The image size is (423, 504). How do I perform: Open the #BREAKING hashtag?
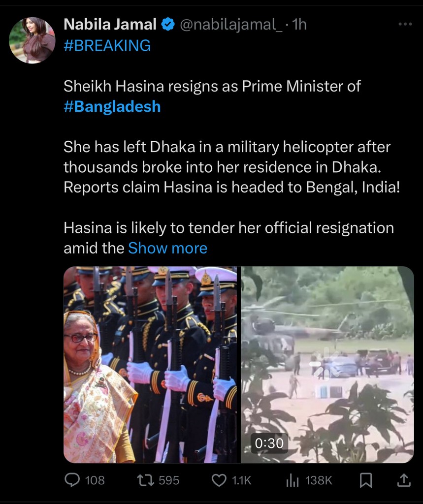[x=107, y=45]
